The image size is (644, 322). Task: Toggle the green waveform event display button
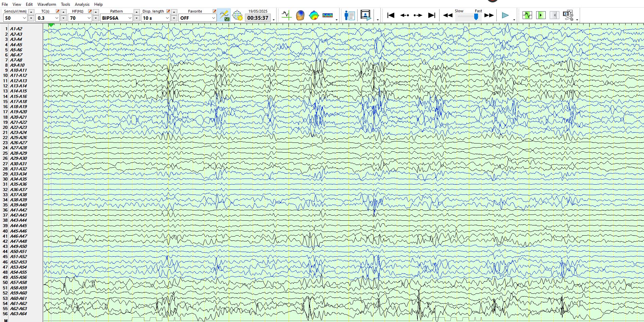527,15
